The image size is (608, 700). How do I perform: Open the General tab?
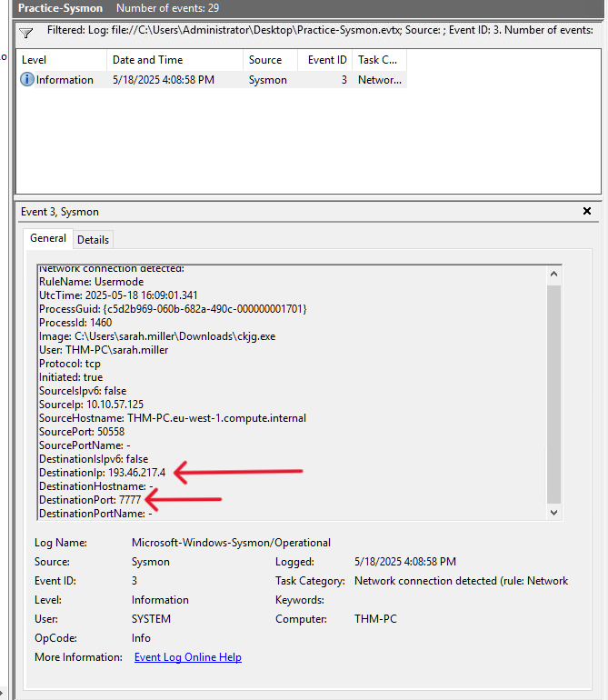48,238
